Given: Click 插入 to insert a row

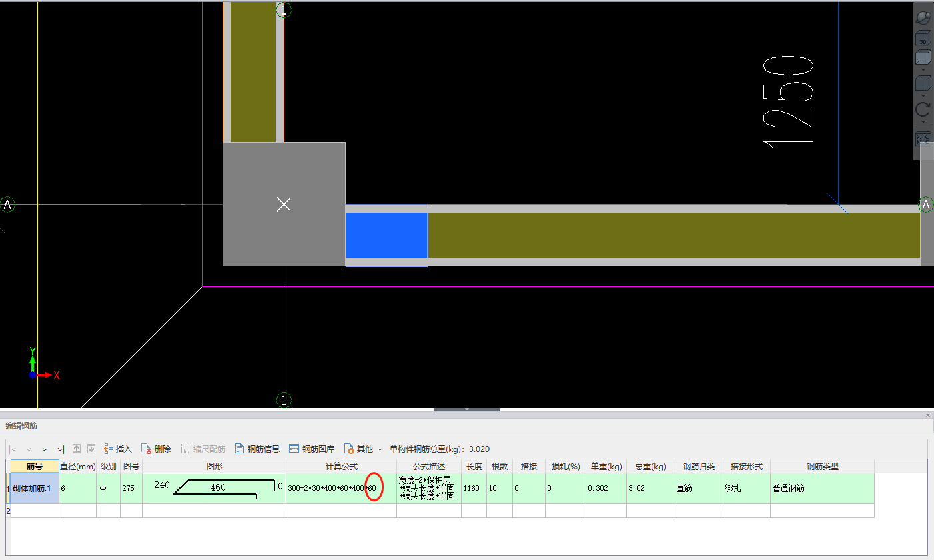Looking at the screenshot, I should tap(117, 449).
